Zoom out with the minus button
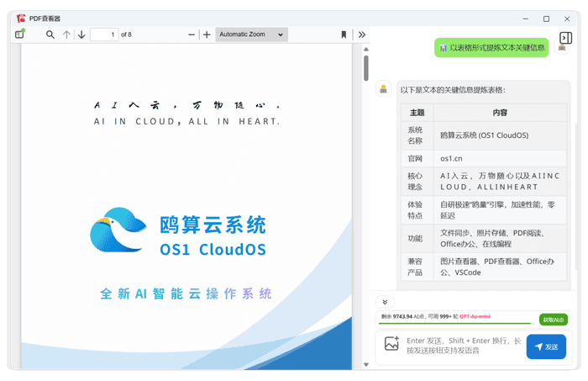 (192, 34)
